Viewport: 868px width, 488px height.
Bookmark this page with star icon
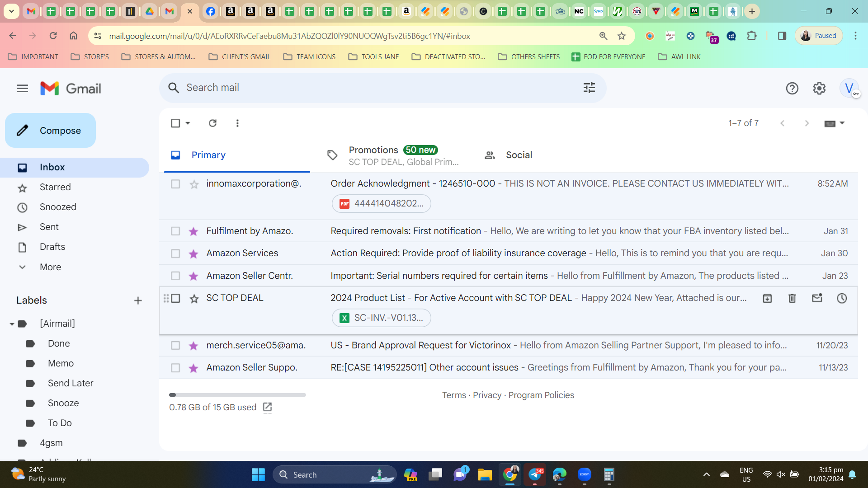[x=622, y=36]
